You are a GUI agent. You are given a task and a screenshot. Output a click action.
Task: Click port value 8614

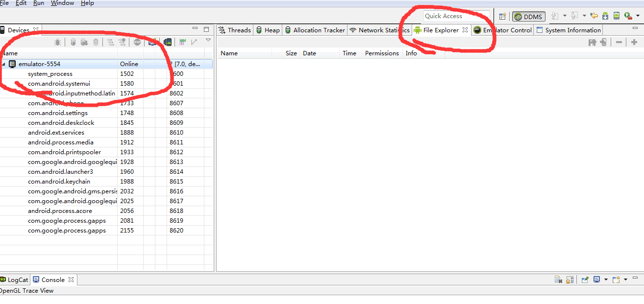(176, 172)
